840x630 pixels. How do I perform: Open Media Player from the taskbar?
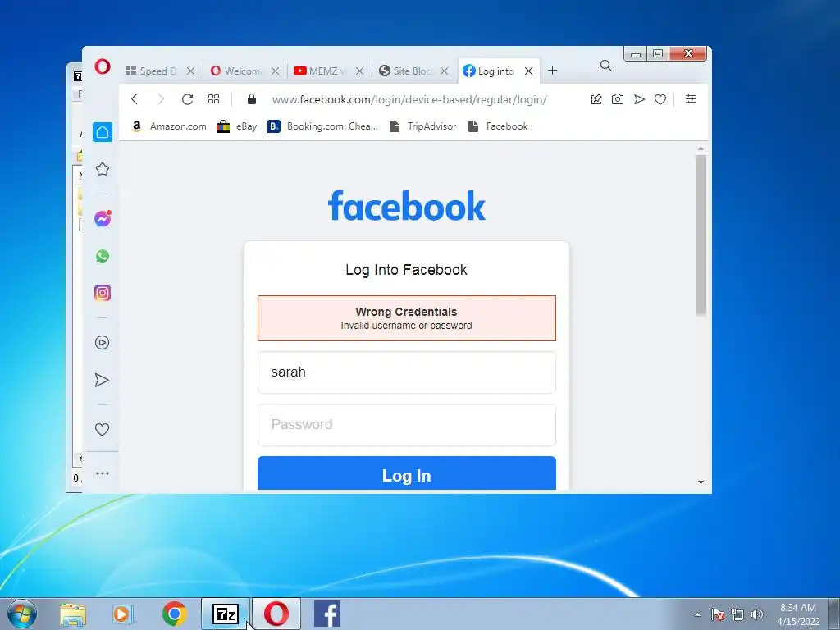[x=123, y=614]
